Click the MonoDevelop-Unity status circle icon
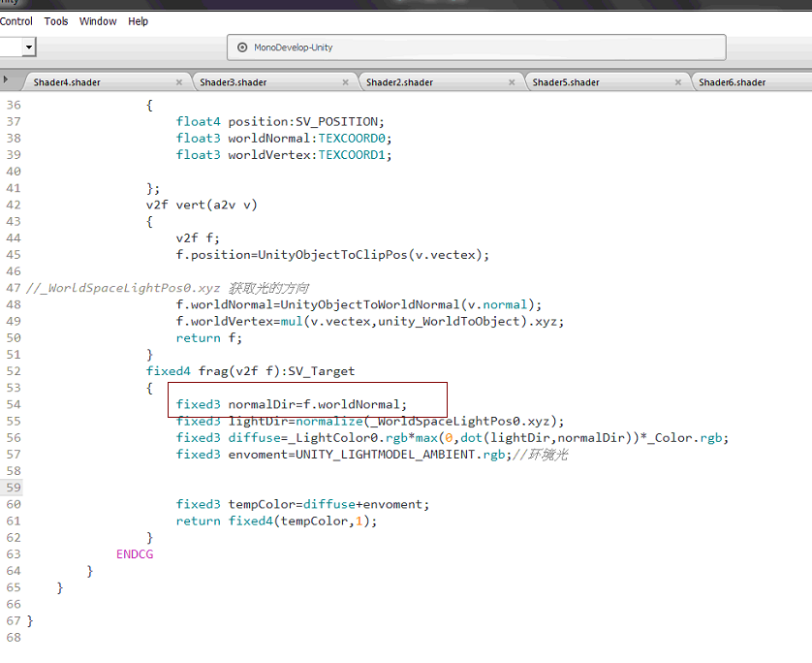The width and height of the screenshot is (812, 663). tap(242, 47)
